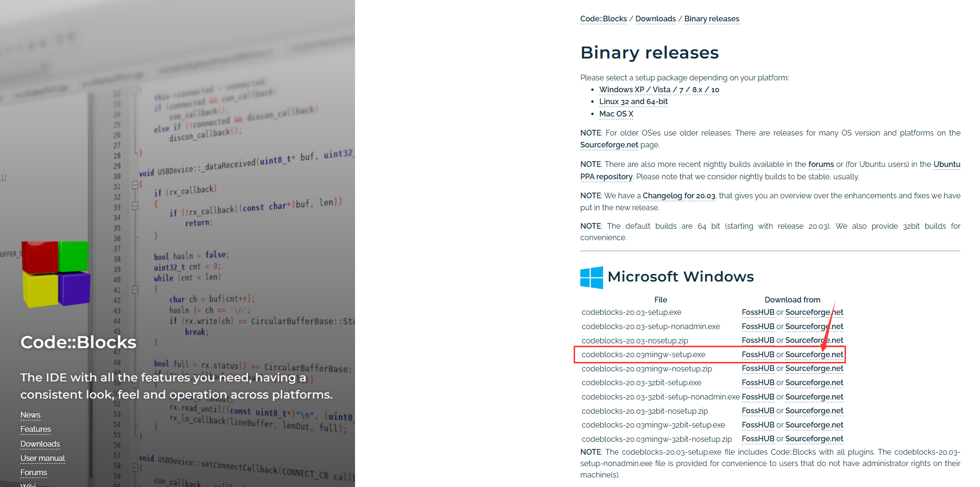
Task: Click the Code::Blocks colored cubes logo
Action: coord(56,274)
